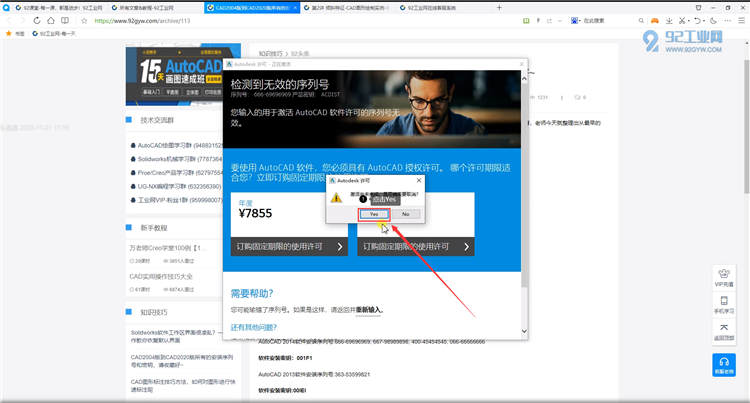Expand the arrow beside the undo icon
The image size is (750, 403).
704,21
